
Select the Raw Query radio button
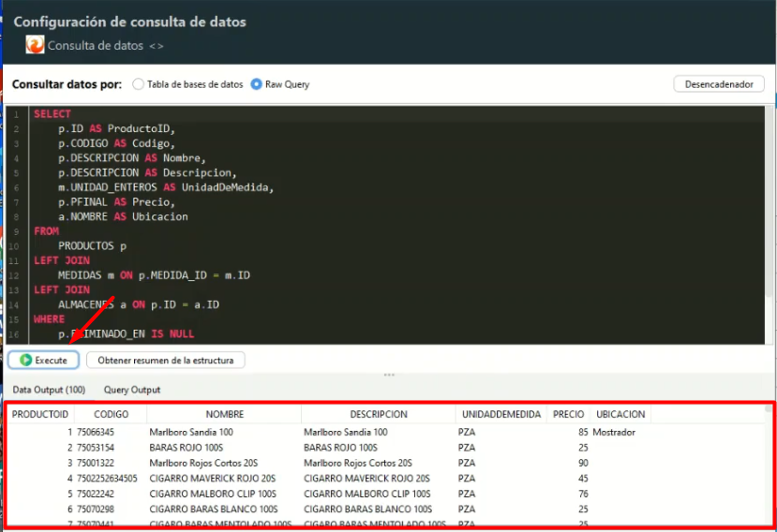256,84
